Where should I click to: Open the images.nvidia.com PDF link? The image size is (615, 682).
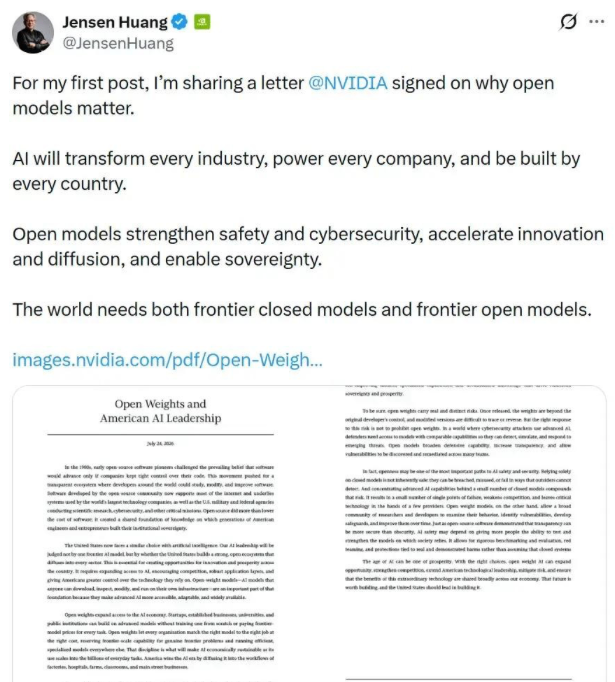point(167,360)
